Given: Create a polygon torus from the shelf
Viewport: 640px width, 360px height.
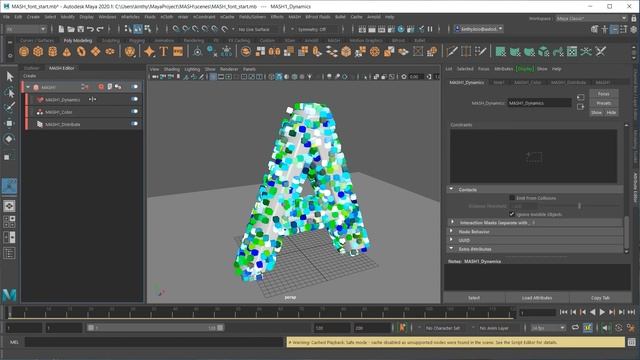Looking at the screenshot, I should [x=81, y=51].
